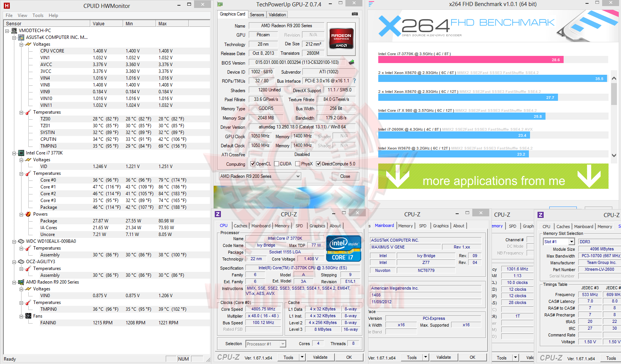Open the About tab in the CPU-Z processor window
The height and width of the screenshot is (364, 621).
point(335,226)
